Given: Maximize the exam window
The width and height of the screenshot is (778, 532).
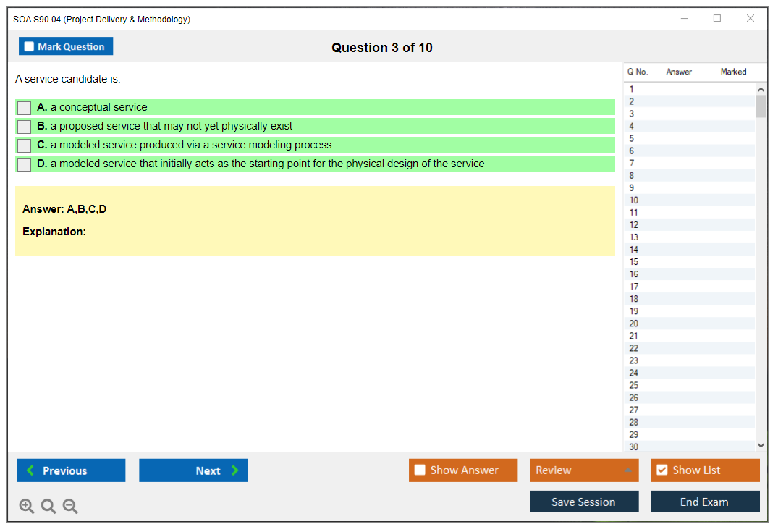Looking at the screenshot, I should pos(717,19).
